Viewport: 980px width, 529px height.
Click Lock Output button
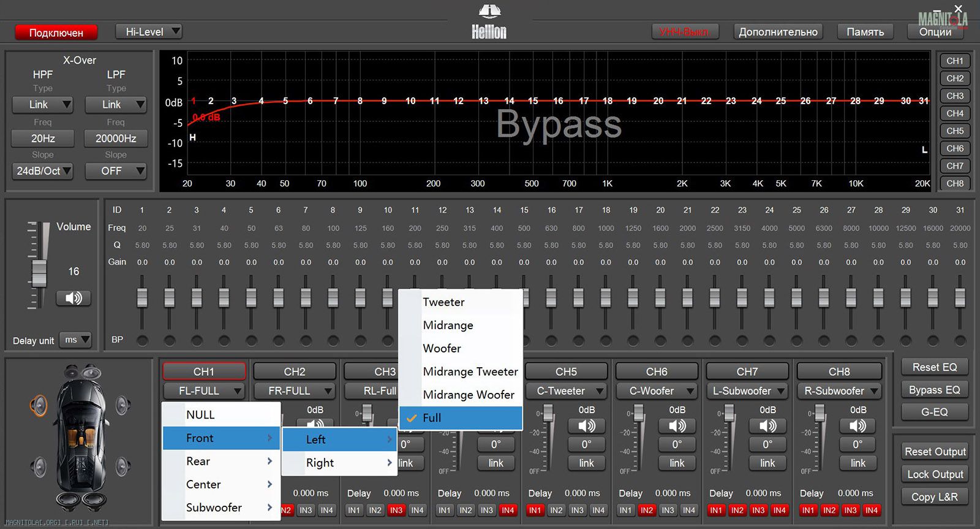(x=935, y=474)
